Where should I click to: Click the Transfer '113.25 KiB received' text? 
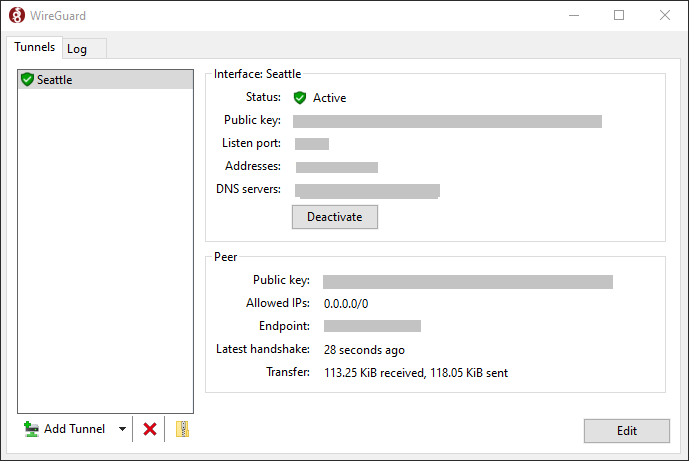375,373
